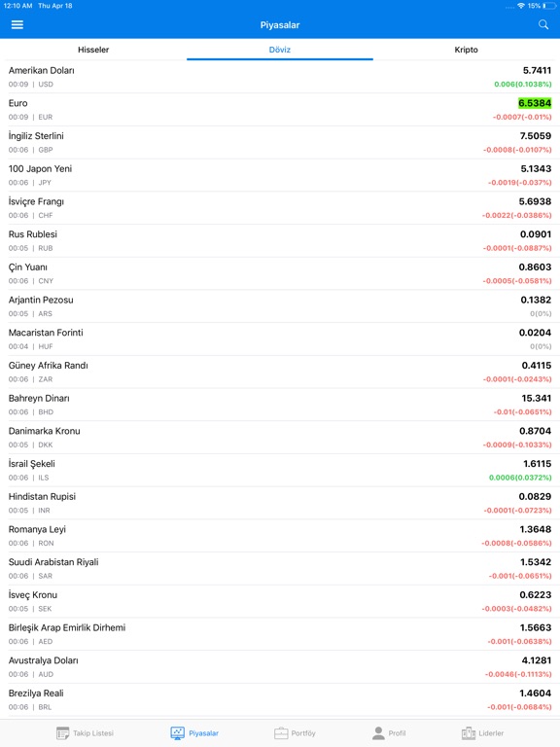Select the Döviz tab
Screen dimensions: 560x747
(x=280, y=50)
